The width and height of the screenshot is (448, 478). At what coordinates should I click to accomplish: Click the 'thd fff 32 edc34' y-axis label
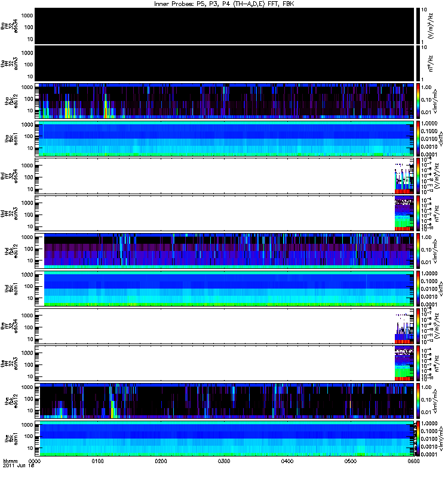10,176
